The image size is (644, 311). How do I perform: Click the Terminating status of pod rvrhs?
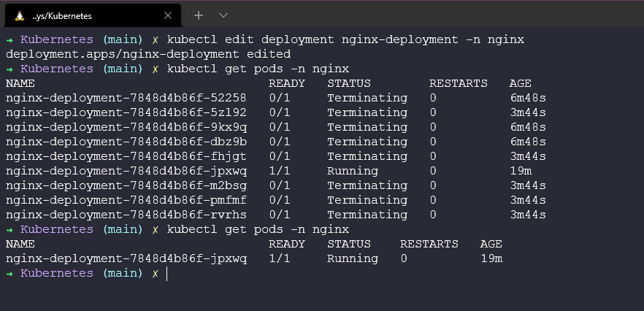tap(367, 215)
